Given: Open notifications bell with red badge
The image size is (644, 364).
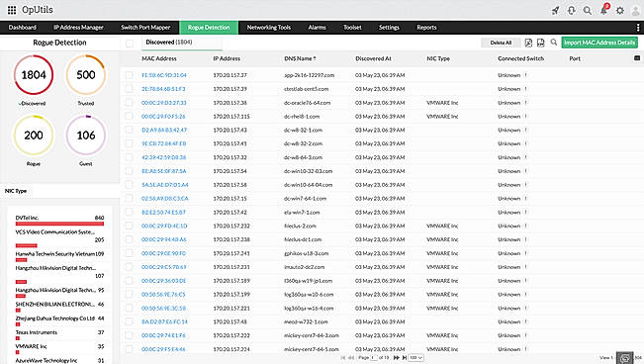Looking at the screenshot, I should click(x=604, y=10).
